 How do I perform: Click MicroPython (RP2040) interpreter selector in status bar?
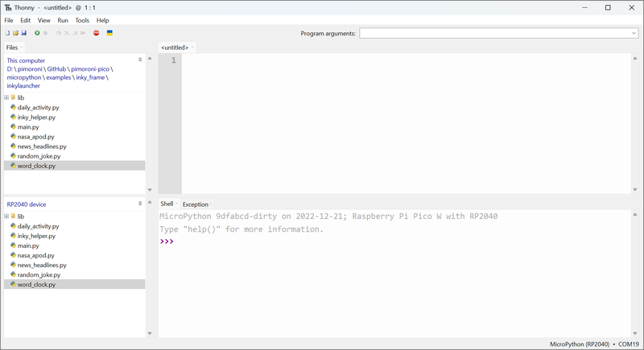click(580, 344)
